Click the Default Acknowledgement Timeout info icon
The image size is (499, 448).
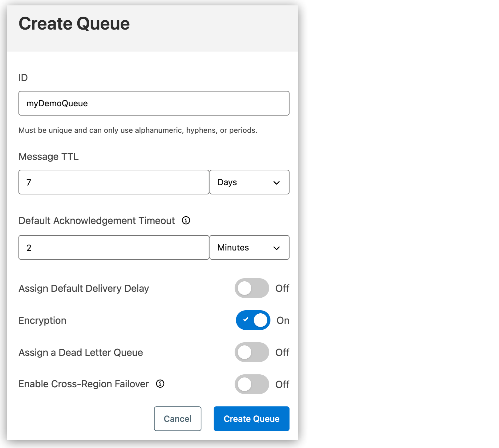coord(186,220)
